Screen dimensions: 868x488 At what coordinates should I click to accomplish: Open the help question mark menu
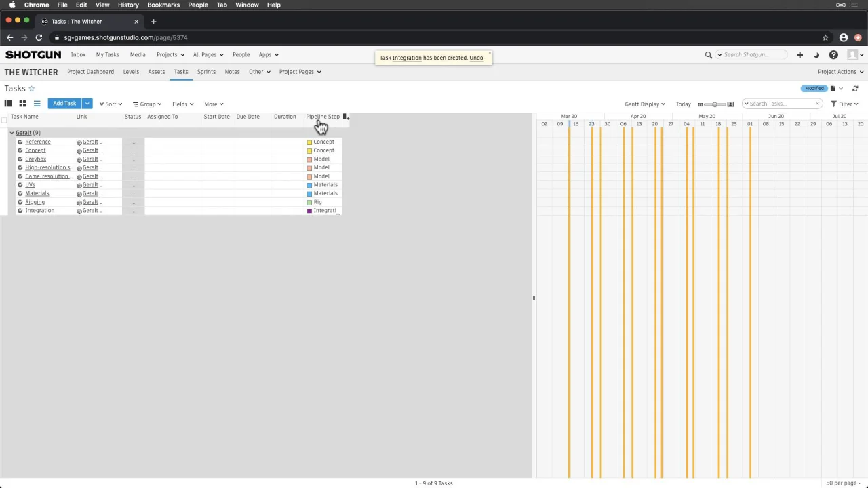[x=833, y=55]
